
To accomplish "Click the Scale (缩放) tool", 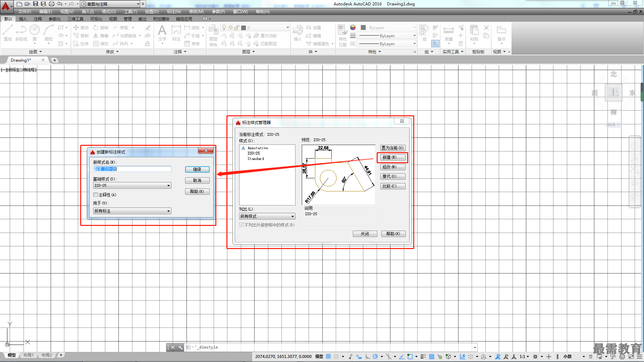I will pyautogui.click(x=101, y=44).
